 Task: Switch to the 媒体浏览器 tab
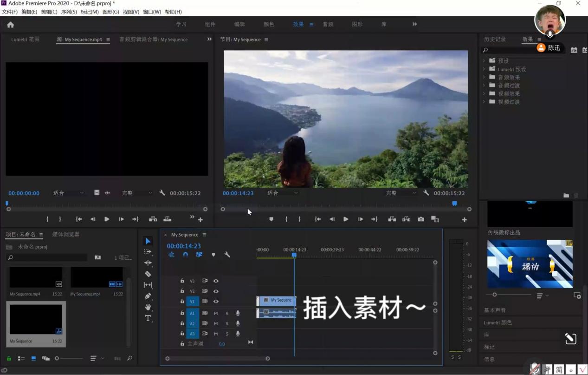point(66,234)
